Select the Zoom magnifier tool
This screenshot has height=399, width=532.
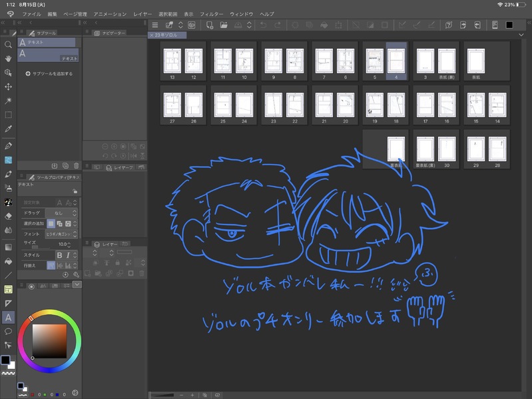pyautogui.click(x=8, y=45)
